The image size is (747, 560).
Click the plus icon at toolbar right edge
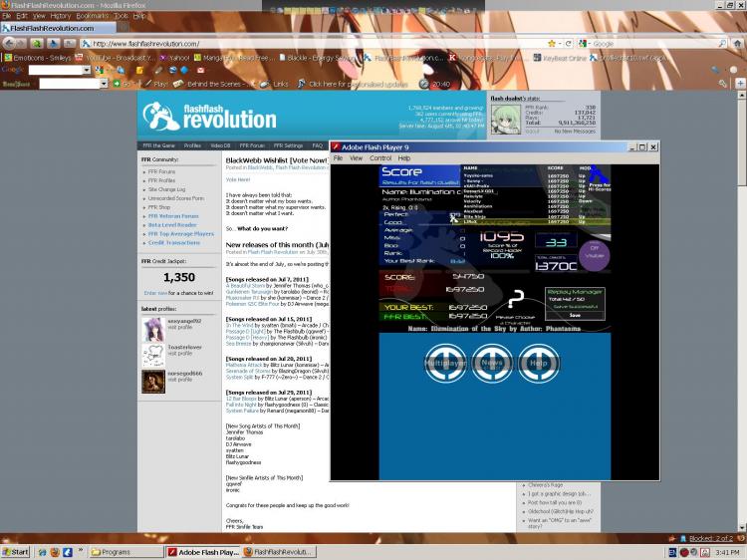click(740, 84)
